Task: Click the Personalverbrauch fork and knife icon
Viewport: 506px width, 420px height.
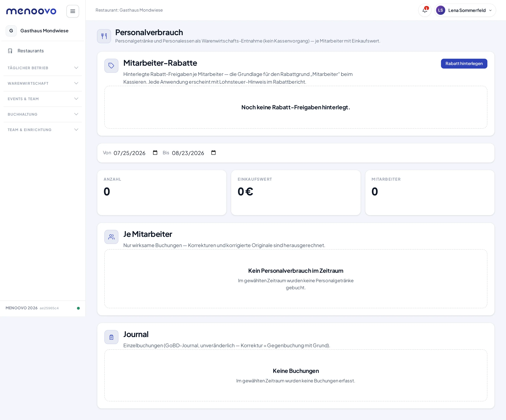Action: pos(104,36)
